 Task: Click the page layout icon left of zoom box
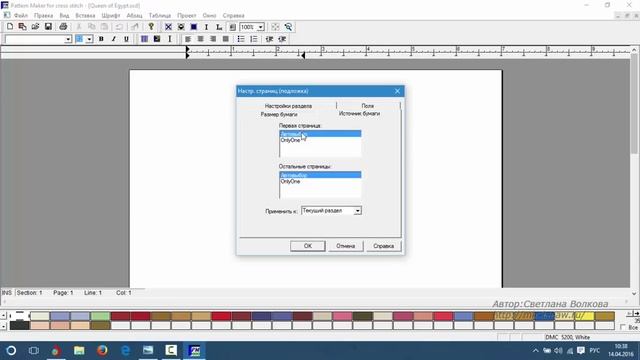(x=232, y=27)
